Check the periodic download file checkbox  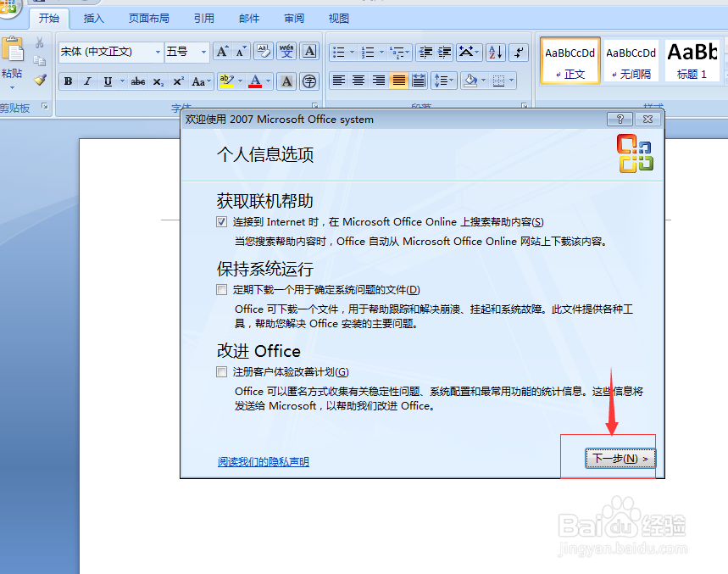tap(222, 290)
